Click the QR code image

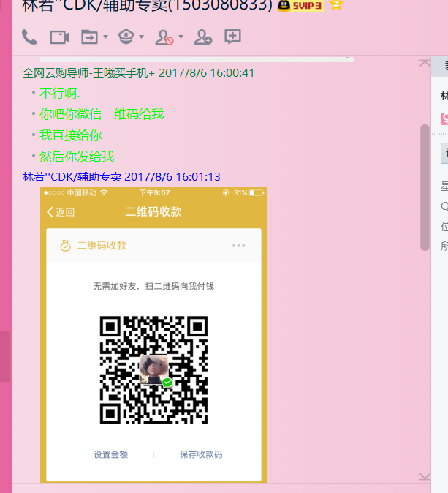point(153,370)
